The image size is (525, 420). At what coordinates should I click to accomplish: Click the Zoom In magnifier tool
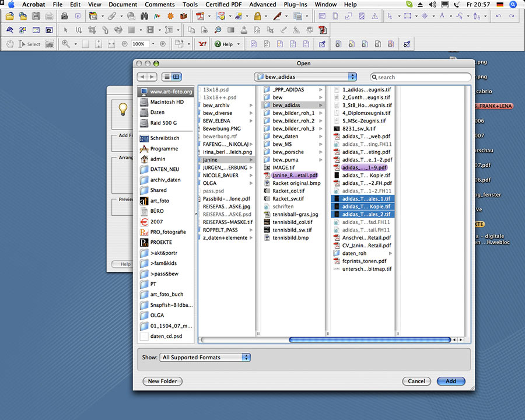66,44
